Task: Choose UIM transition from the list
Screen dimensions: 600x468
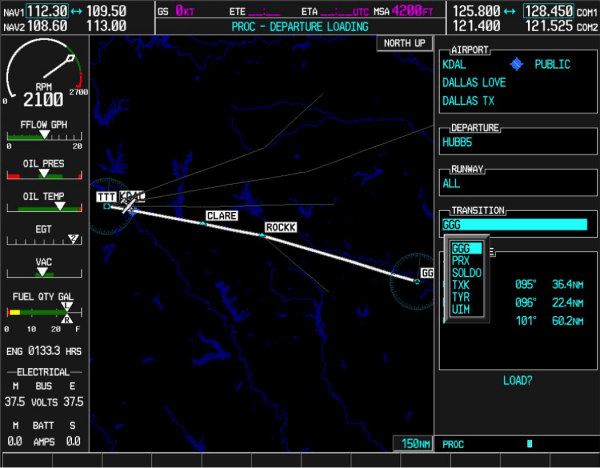Action: pos(460,310)
